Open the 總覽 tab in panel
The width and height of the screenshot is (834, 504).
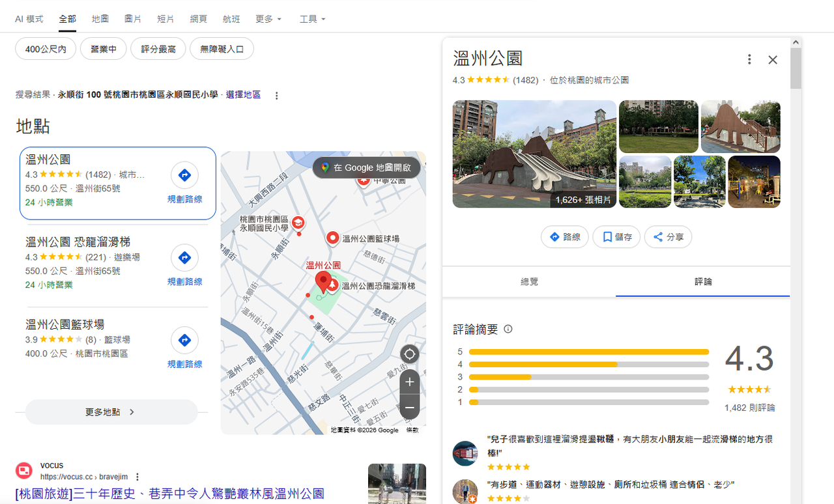pos(529,282)
